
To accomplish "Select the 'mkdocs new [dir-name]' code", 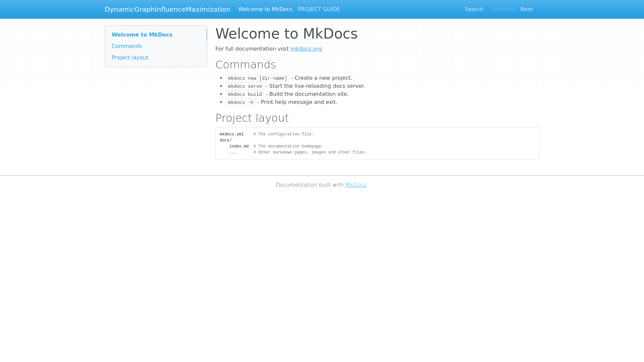I will [x=258, y=78].
